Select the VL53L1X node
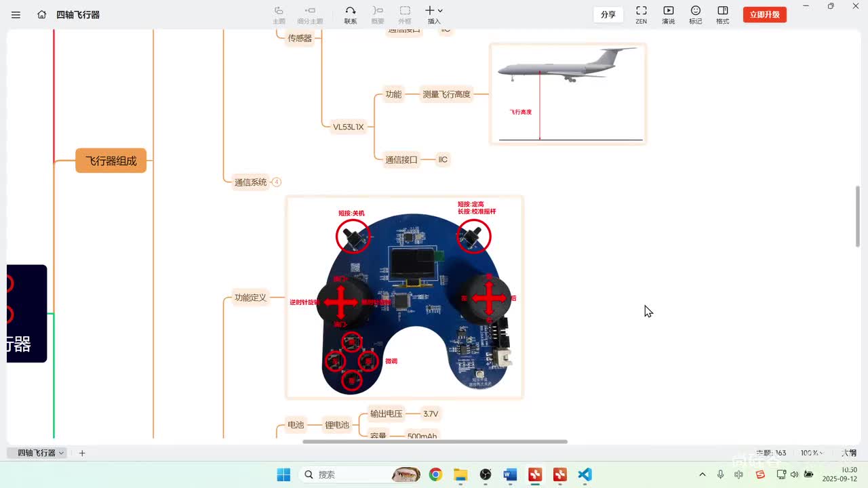868x488 pixels. (348, 126)
